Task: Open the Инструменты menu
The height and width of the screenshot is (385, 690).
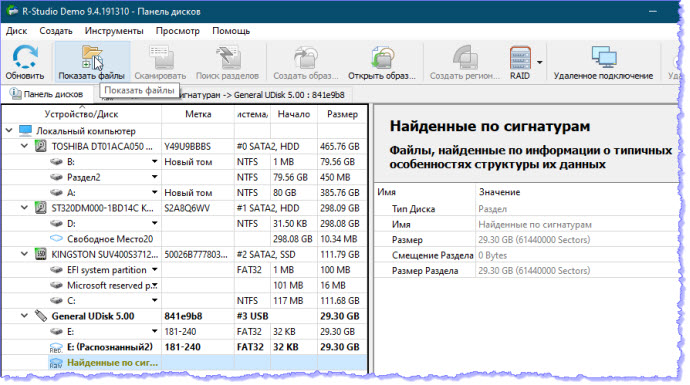Action: (114, 31)
